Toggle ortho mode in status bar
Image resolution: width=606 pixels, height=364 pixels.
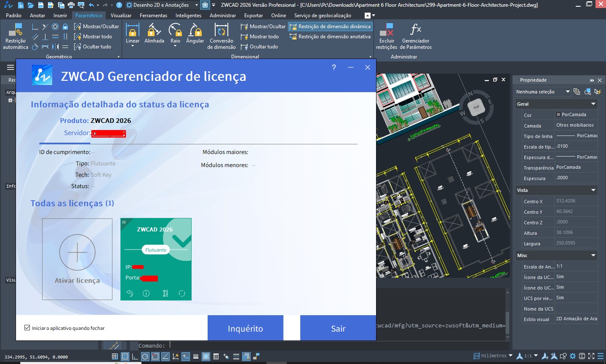(135, 356)
